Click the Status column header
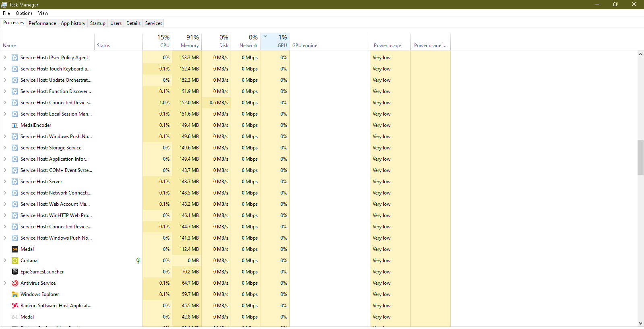Screen dimensions: 644x329 (x=118, y=41)
